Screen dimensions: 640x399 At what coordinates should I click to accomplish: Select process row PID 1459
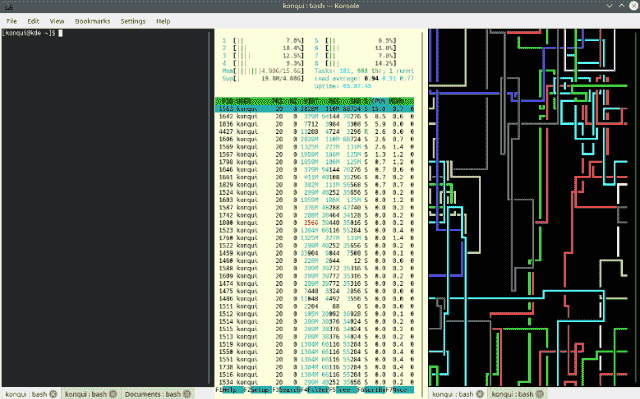[315, 253]
